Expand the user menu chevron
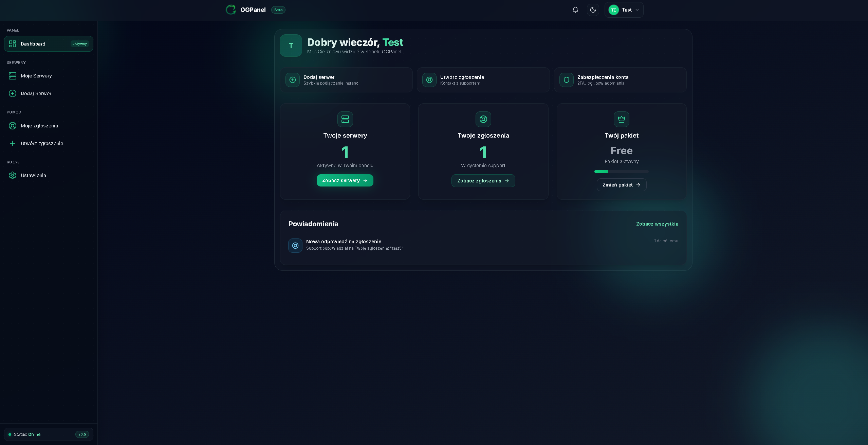 (x=638, y=10)
